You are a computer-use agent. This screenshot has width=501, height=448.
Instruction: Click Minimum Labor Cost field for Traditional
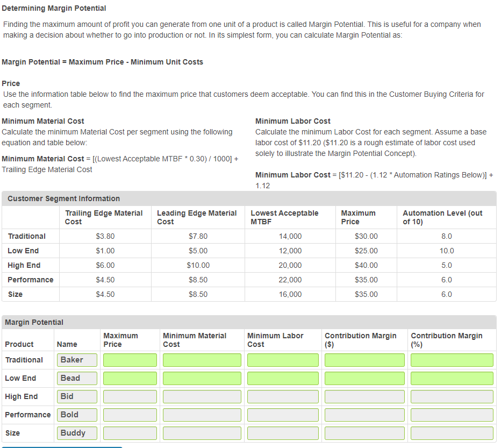(283, 360)
